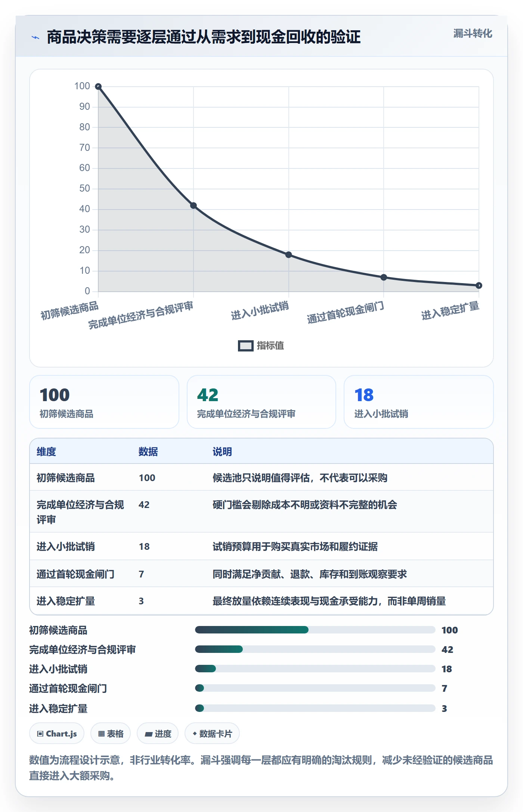Toggle the 指标值 legend swatch
Screen dimensions: 523x812
[x=245, y=346]
